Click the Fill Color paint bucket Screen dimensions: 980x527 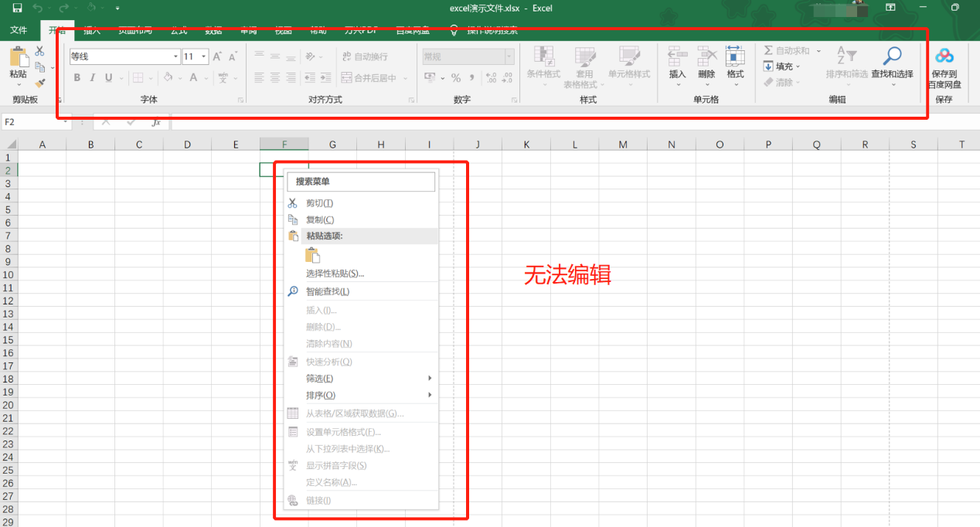coord(168,78)
